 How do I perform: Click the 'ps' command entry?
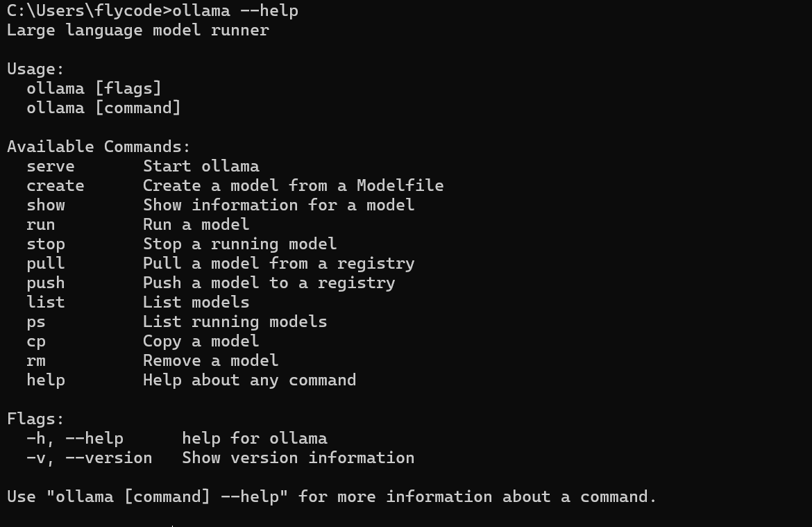[x=36, y=323]
